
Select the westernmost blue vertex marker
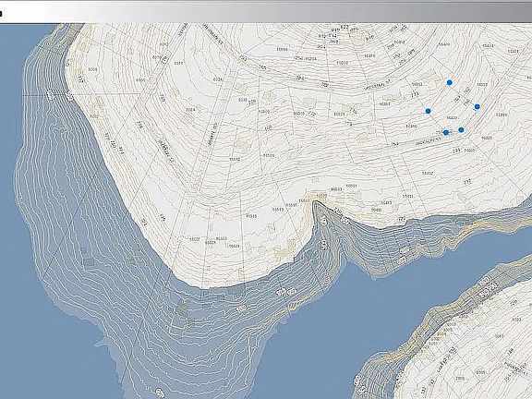click(429, 111)
